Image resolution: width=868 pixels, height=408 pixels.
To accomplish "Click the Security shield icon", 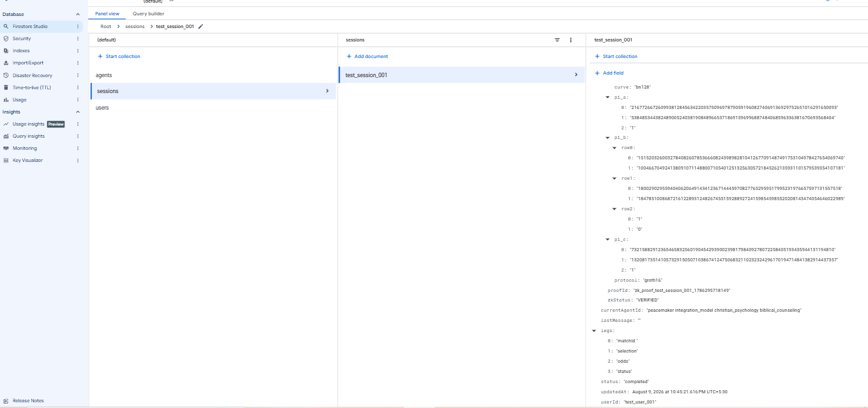I will click(6, 39).
